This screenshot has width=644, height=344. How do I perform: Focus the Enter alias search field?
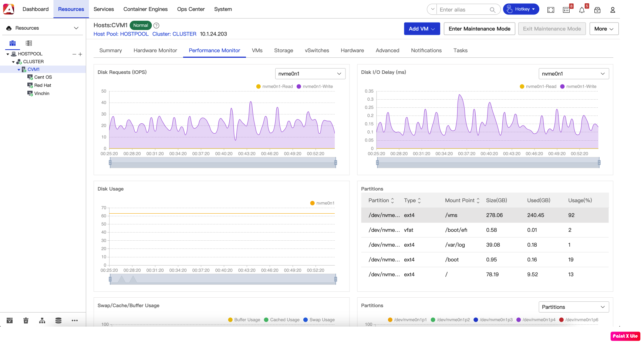coord(463,10)
